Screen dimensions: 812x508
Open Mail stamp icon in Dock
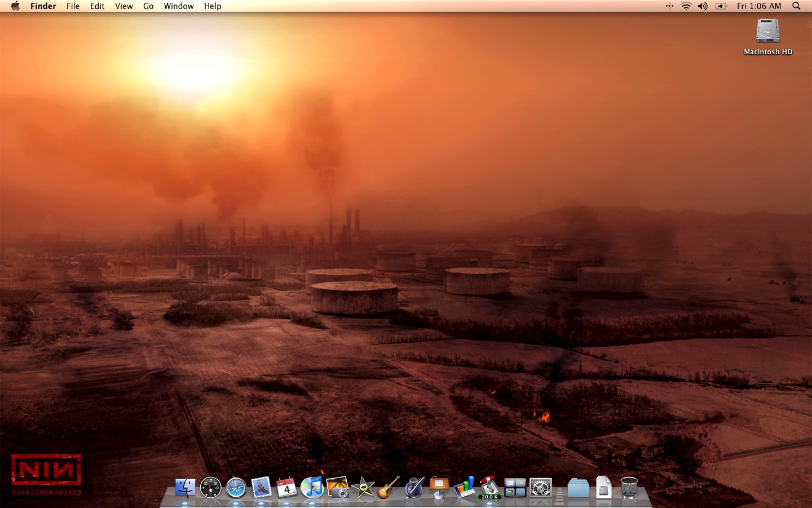[261, 487]
